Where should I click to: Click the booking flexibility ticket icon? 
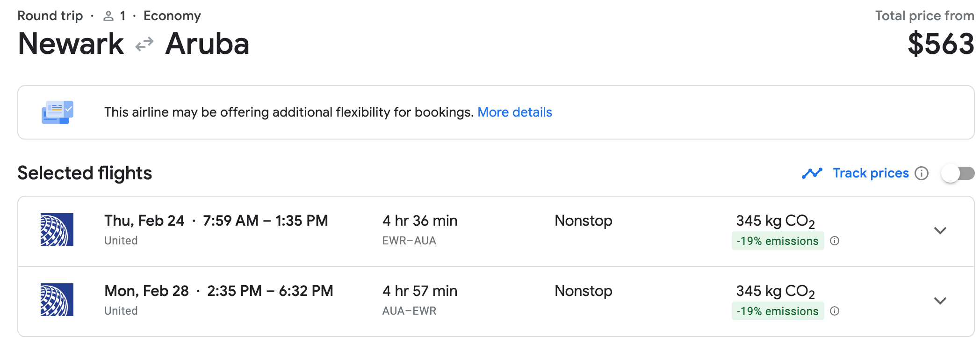[58, 112]
